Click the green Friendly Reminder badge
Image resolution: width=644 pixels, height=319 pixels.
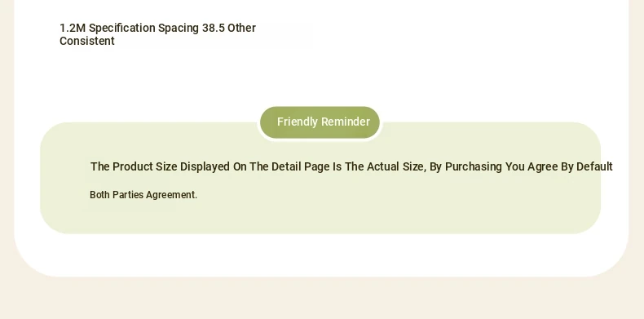(320, 122)
